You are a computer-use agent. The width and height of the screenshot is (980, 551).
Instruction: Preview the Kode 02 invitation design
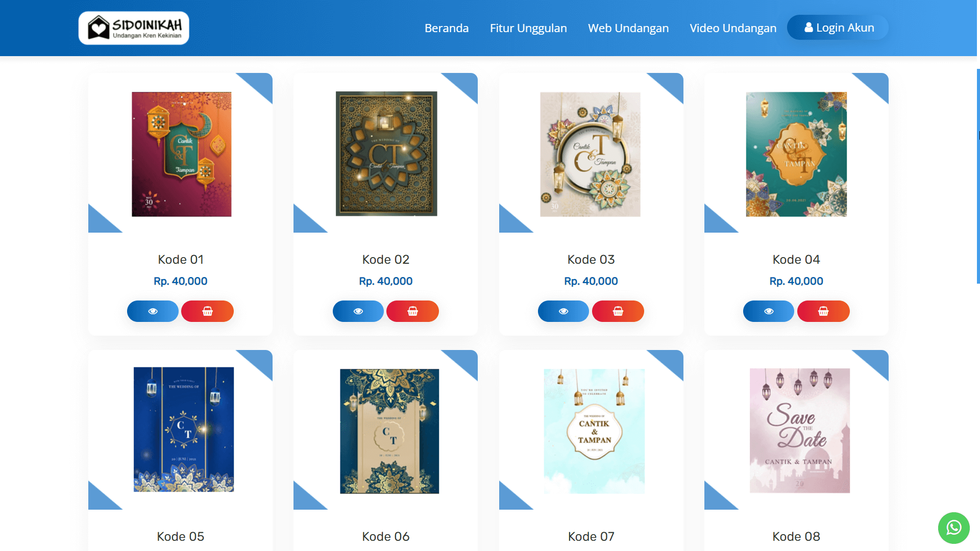point(358,311)
